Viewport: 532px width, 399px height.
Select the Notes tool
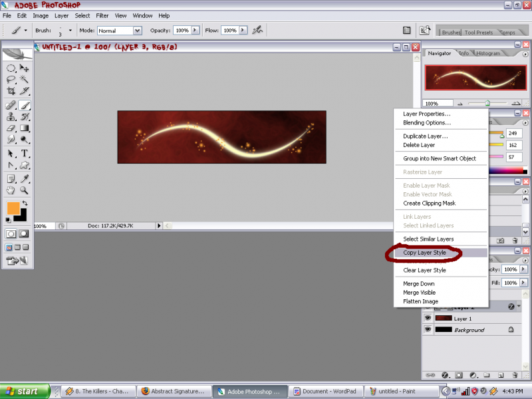tap(11, 179)
